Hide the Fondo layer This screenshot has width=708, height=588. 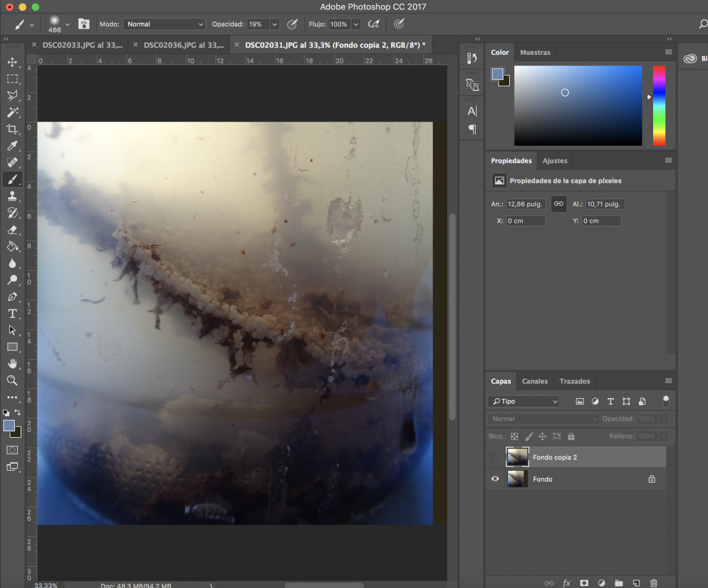point(495,479)
